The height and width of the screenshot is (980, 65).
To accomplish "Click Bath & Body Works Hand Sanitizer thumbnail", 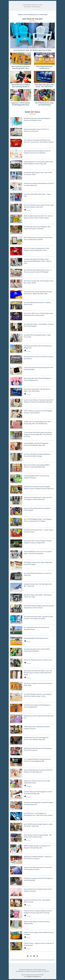I will click(x=44, y=59).
